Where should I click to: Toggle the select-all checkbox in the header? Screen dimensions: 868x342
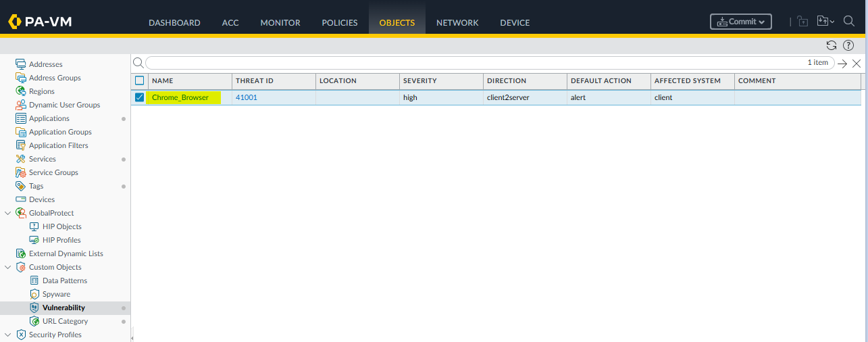[140, 80]
